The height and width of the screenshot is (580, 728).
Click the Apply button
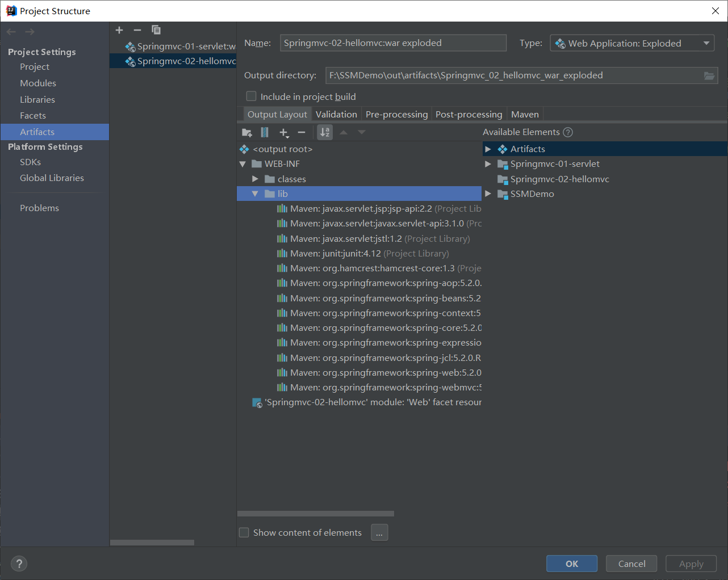(691, 564)
